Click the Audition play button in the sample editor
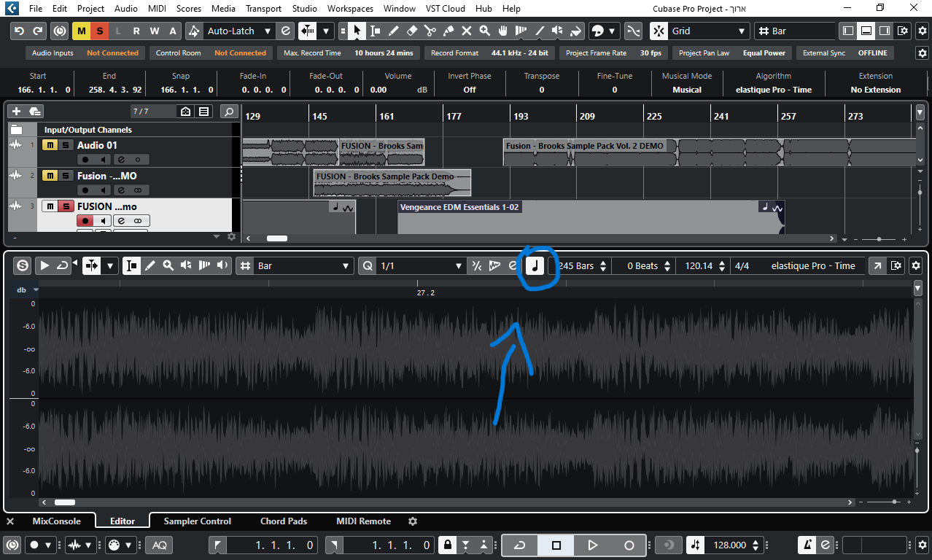The width and height of the screenshot is (932, 560). coord(44,265)
